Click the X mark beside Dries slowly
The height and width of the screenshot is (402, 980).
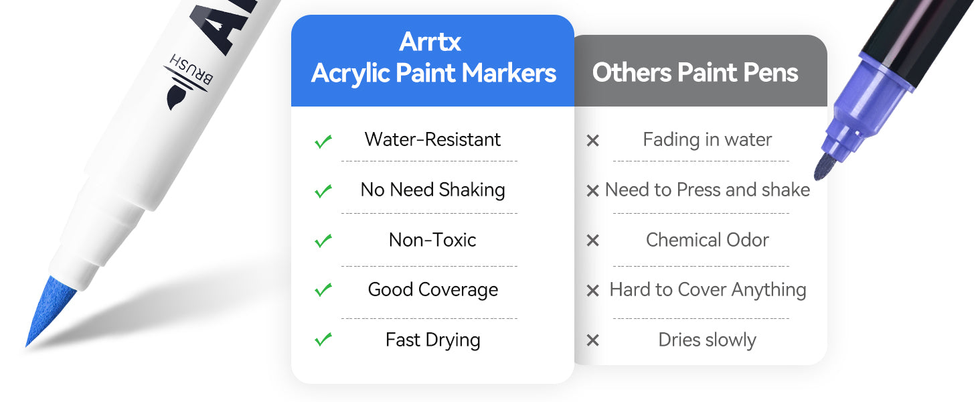(592, 340)
